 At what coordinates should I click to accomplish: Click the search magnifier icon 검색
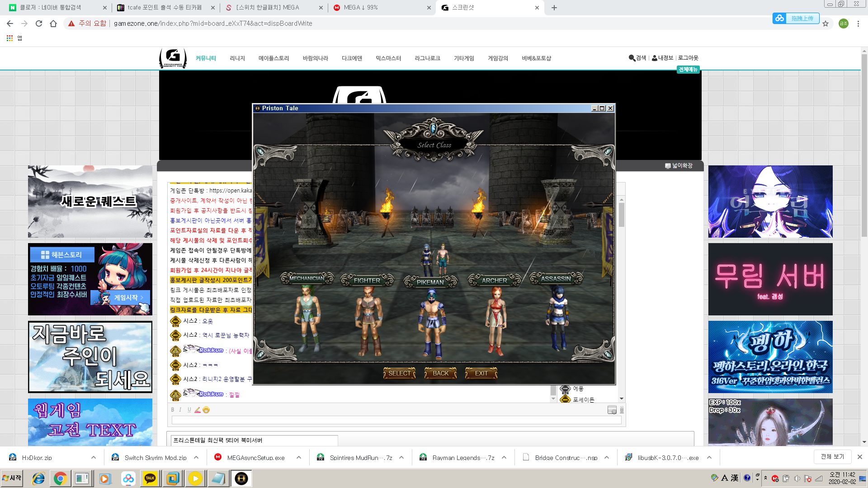[637, 58]
